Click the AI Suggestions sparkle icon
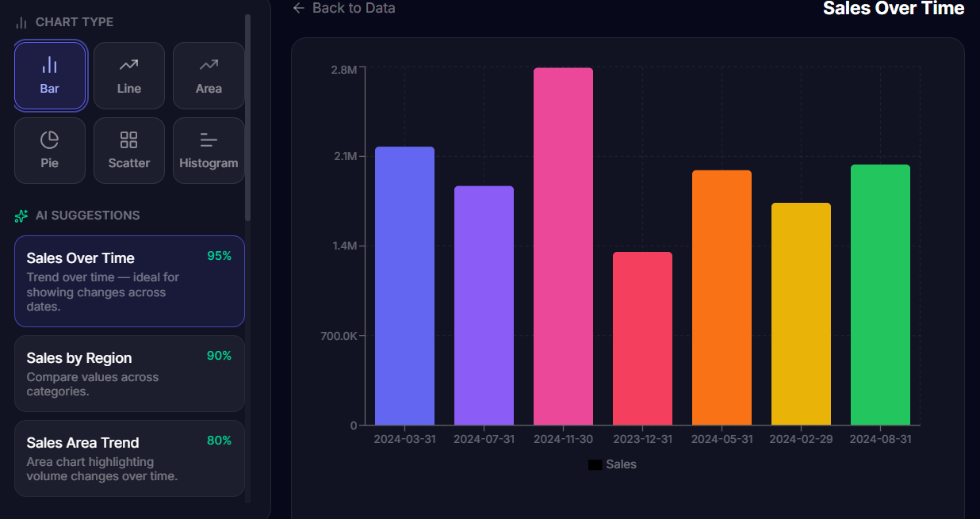 [20, 215]
